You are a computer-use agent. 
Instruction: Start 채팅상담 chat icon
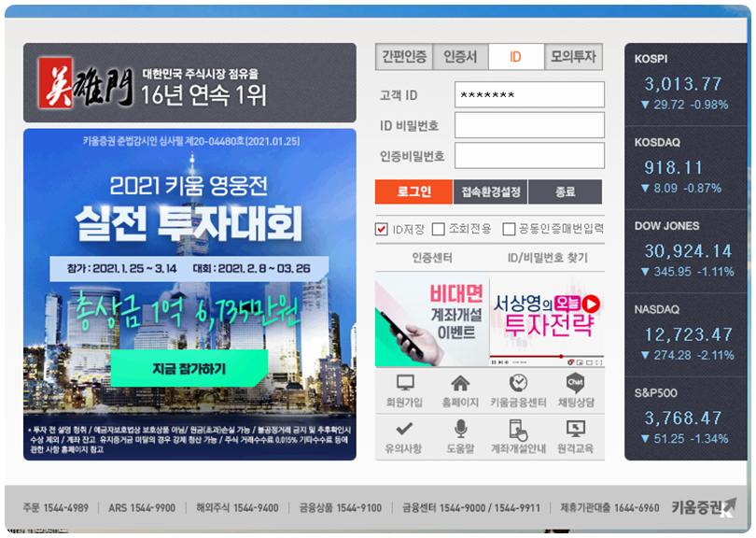tap(576, 383)
